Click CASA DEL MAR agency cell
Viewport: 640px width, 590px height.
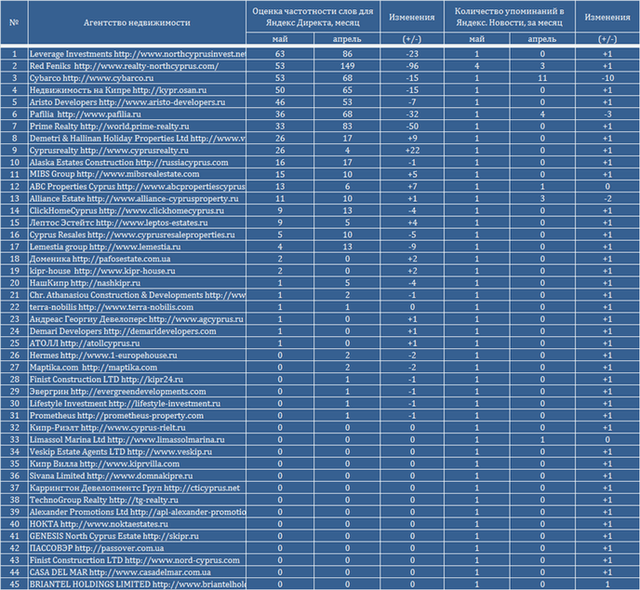click(x=137, y=572)
